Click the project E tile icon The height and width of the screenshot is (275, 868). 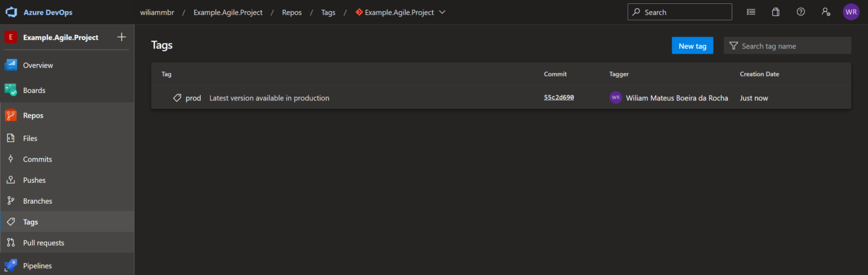click(11, 37)
